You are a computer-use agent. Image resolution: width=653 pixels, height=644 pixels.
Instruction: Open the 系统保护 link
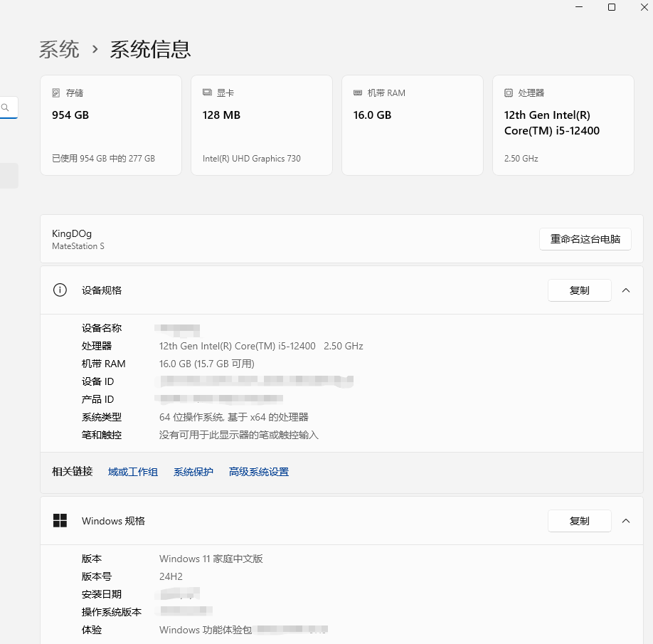coord(193,472)
